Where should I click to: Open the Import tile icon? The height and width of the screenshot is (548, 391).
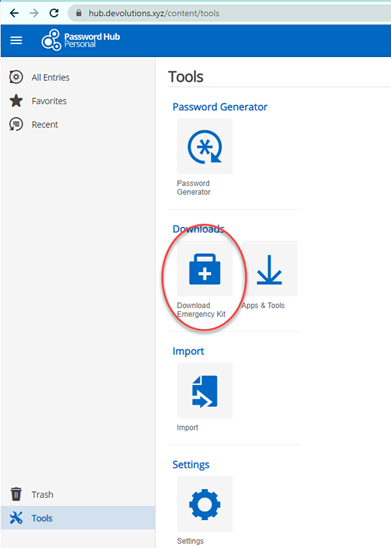205,390
